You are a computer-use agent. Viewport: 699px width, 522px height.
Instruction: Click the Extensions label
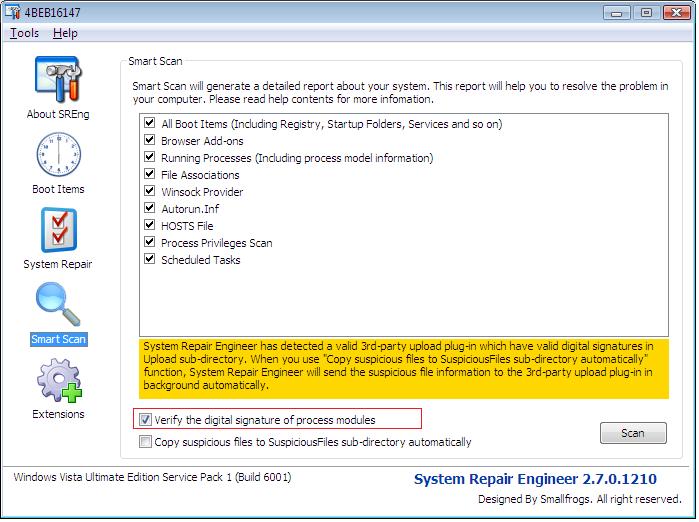pos(58,414)
